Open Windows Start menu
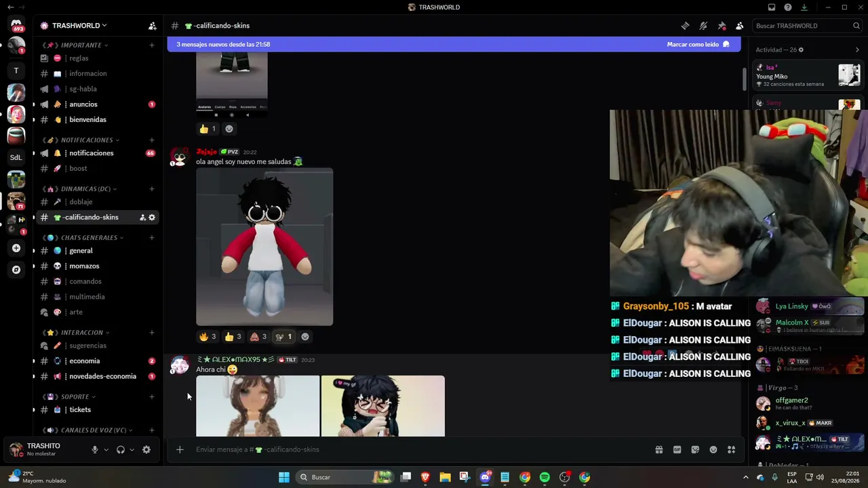 pyautogui.click(x=284, y=477)
